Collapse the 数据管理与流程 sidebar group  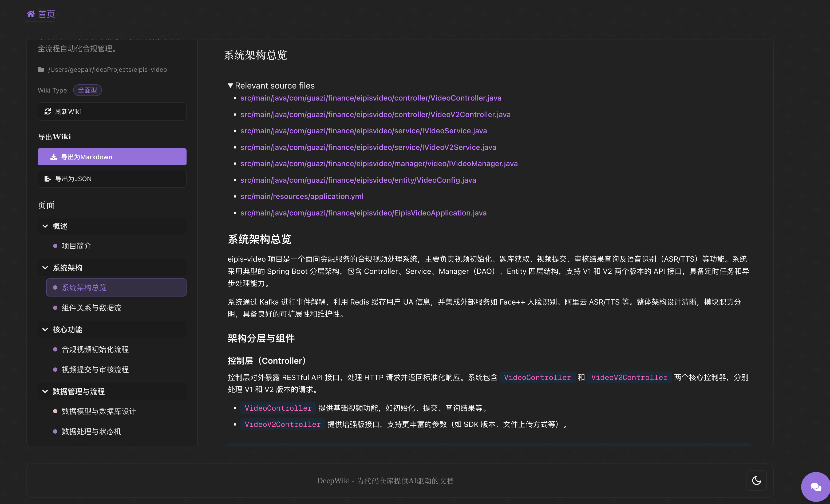pos(45,391)
